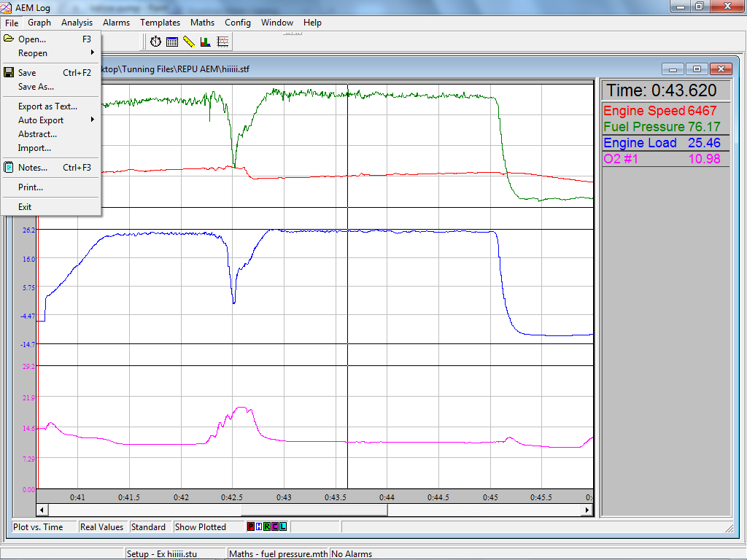This screenshot has height=560, width=747.
Task: Select the yellow ruler measuring tool
Action: [189, 42]
